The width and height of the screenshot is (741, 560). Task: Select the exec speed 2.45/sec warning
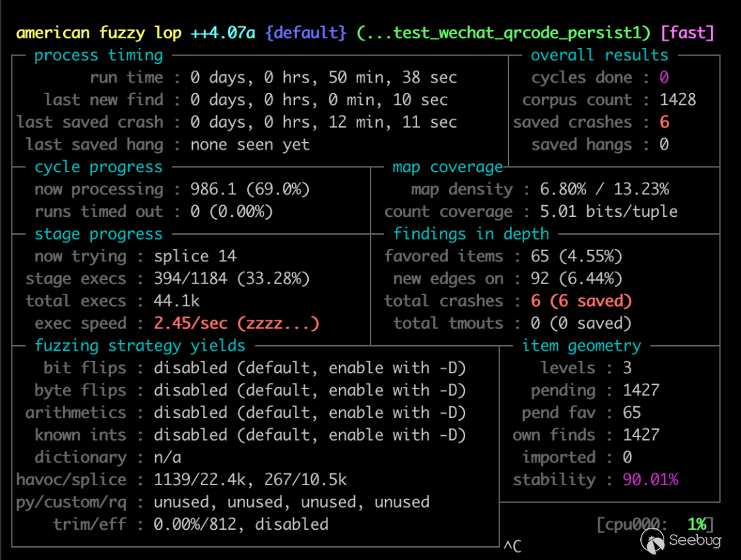pyautogui.click(x=236, y=323)
